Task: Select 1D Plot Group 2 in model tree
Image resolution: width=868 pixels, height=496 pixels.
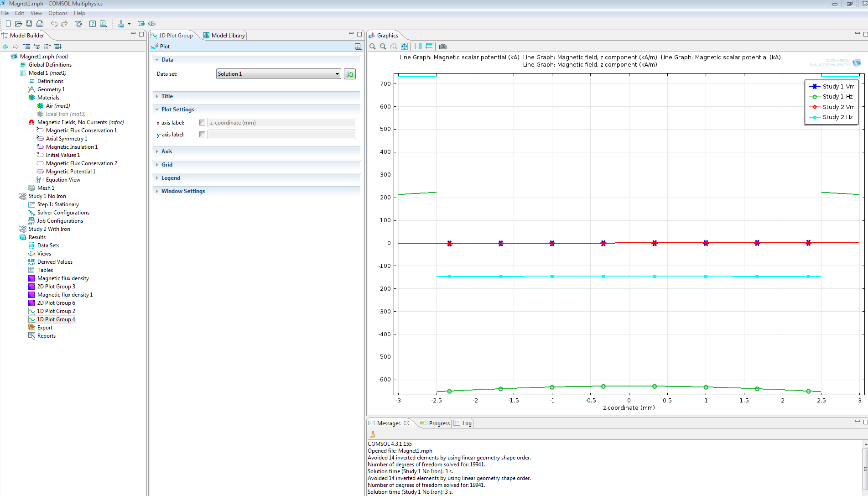Action: click(56, 311)
